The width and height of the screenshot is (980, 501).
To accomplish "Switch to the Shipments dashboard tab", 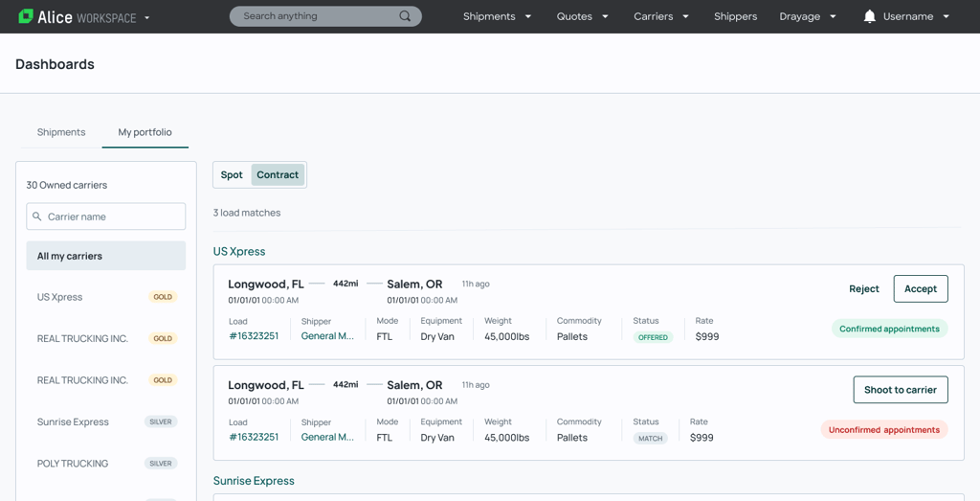I will (x=61, y=132).
